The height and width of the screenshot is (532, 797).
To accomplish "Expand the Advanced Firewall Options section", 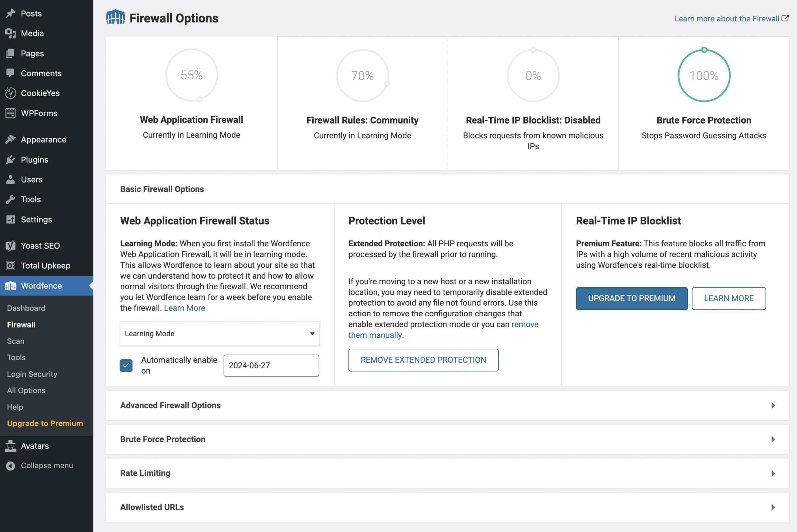I will click(447, 405).
